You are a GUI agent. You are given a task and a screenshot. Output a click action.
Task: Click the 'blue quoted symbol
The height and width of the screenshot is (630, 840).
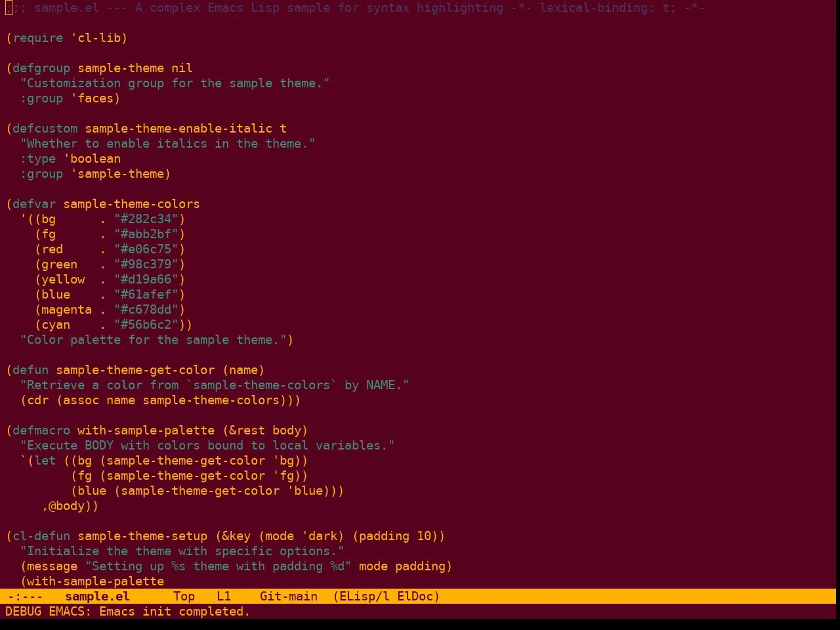pos(305,491)
